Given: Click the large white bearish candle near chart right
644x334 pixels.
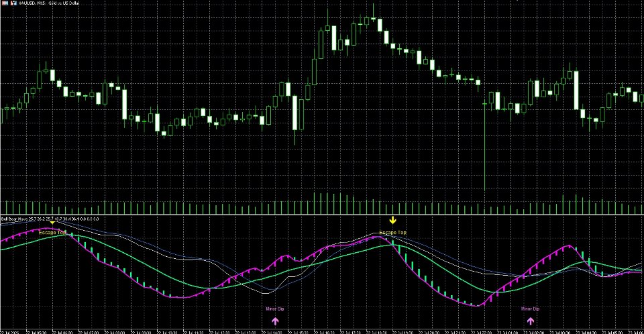Looking at the screenshot, I should coord(576,90).
